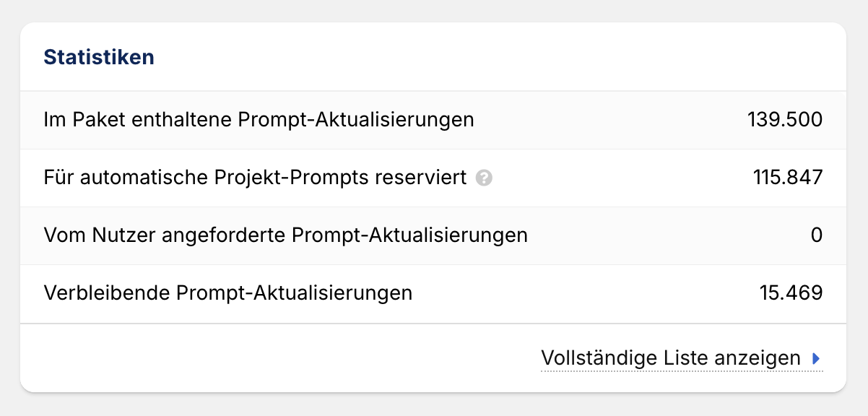Click the value 115.847
The height and width of the screenshot is (416, 868).
786,178
